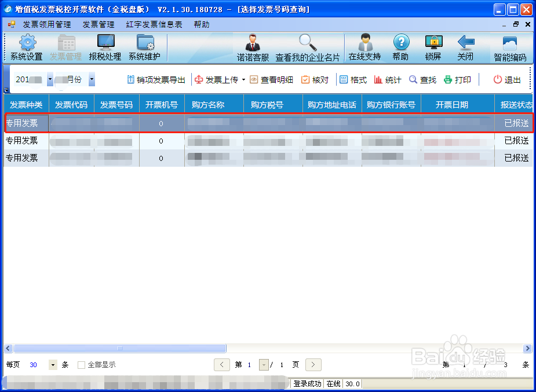Sort by 发票代码 column header
Viewport: 536px width, 392px height.
[x=71, y=104]
